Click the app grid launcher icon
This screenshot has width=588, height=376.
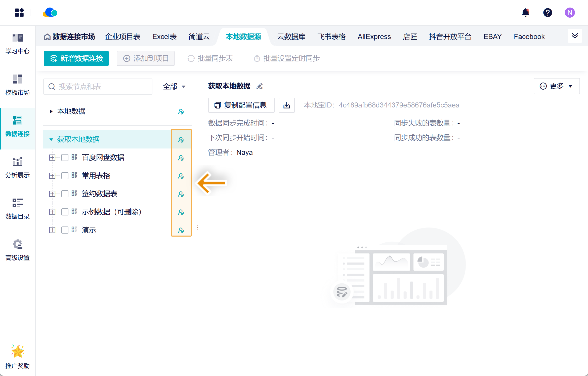click(19, 13)
